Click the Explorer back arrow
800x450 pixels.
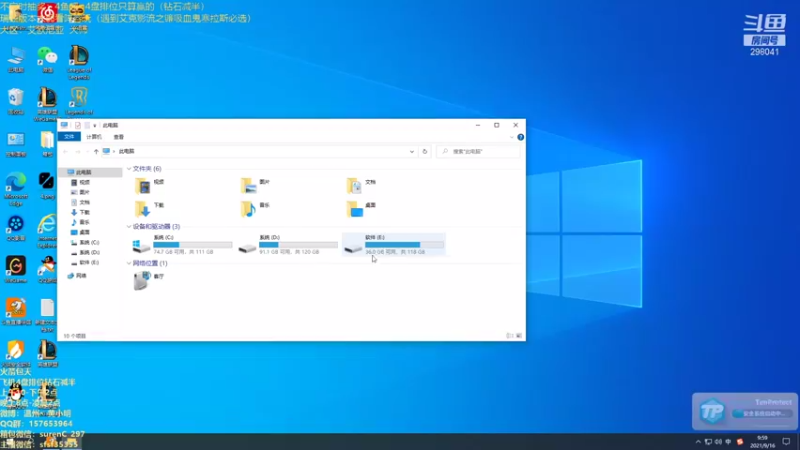(65, 152)
